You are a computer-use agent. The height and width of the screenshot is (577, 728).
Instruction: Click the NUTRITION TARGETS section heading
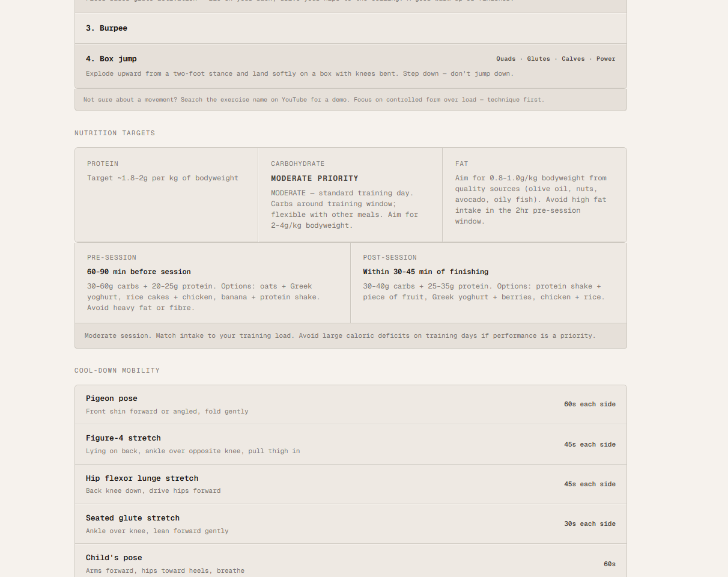pyautogui.click(x=115, y=133)
